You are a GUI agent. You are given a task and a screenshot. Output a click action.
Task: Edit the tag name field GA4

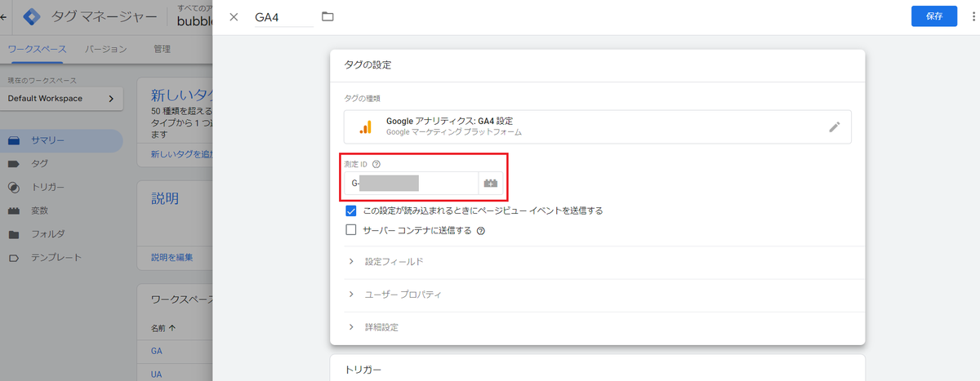284,17
